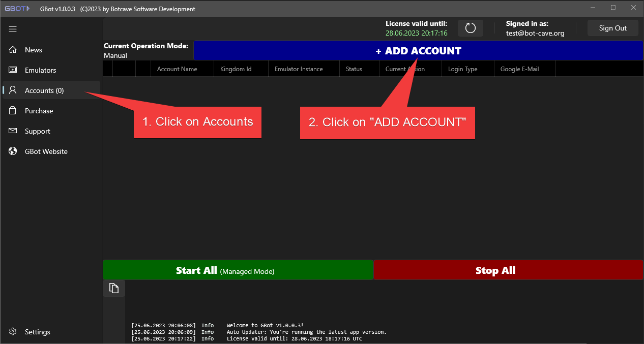Viewport: 644px width, 344px height.
Task: Click the "ADD ACCOUNT" button
Action: coord(418,50)
